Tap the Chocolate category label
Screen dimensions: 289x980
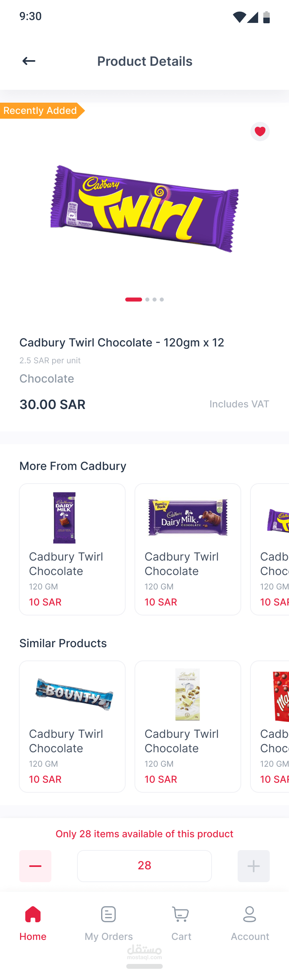pyautogui.click(x=47, y=379)
